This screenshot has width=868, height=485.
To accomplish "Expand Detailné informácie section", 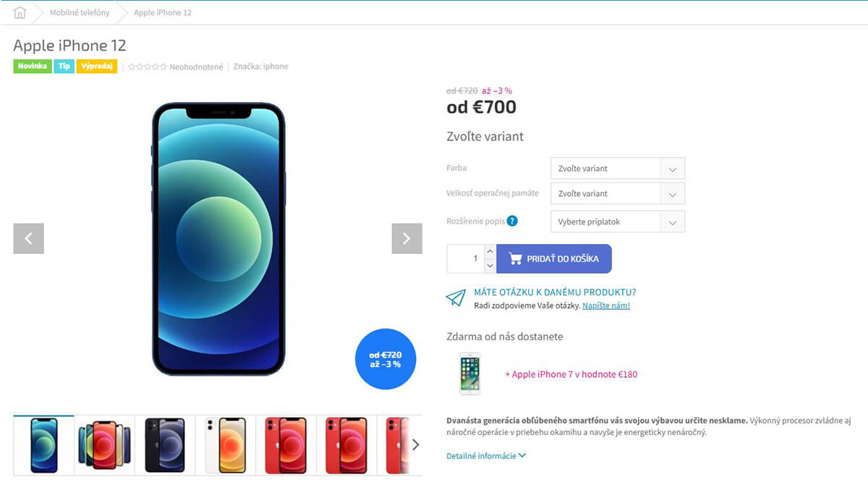I will 486,456.
